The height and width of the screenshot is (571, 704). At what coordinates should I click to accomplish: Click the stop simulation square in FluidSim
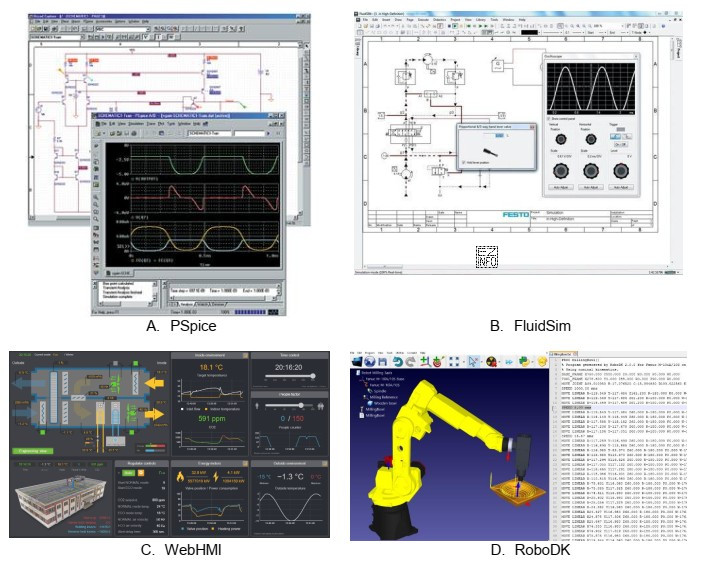coord(449,26)
